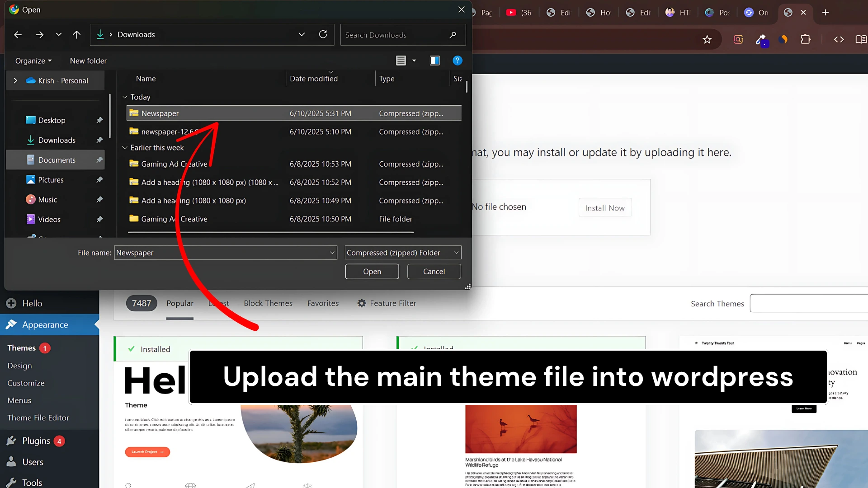Click the Feature Filter gear icon

362,303
